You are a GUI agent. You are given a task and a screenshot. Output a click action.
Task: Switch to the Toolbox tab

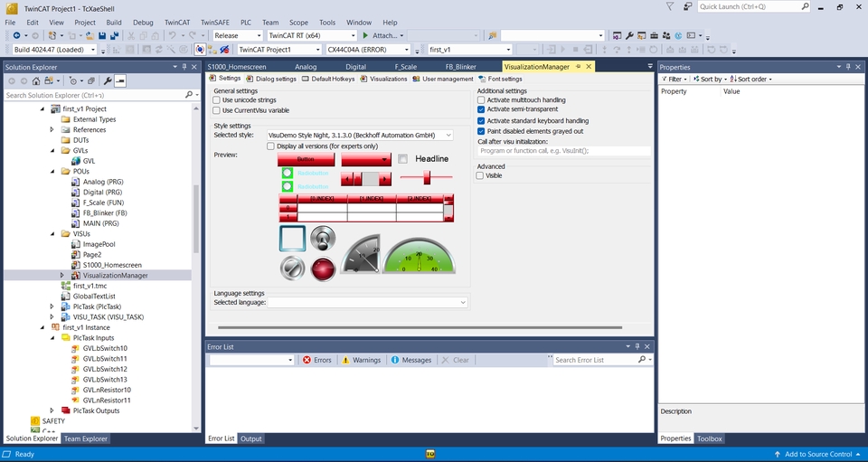(709, 438)
